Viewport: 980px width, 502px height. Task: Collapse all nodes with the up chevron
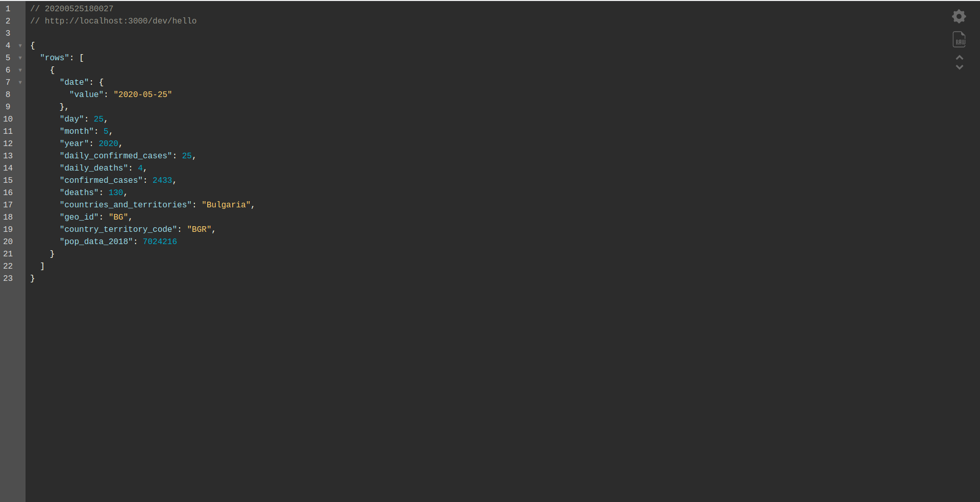pos(960,57)
